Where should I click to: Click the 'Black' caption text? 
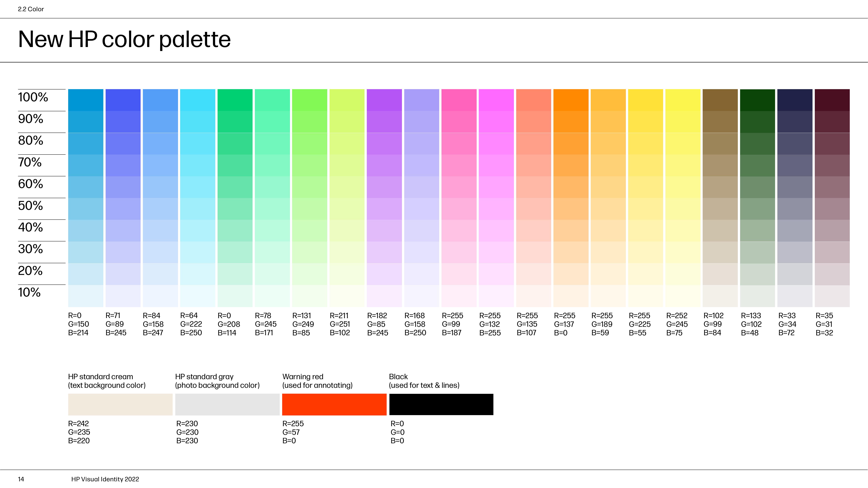click(398, 377)
